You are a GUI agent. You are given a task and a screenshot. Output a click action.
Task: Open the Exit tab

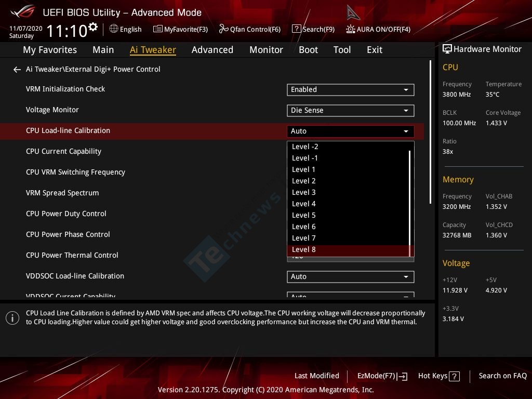click(x=375, y=50)
